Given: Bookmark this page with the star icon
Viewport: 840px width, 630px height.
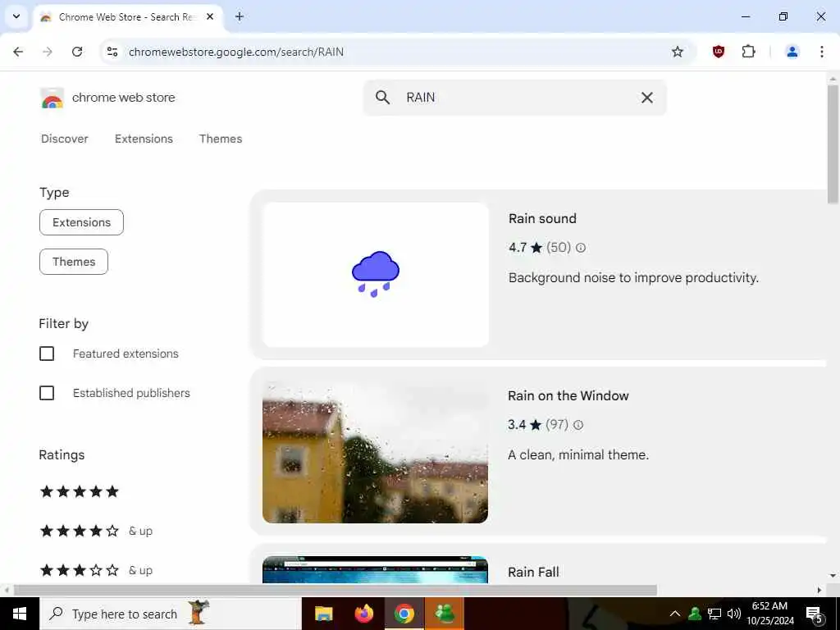Looking at the screenshot, I should pos(677,52).
